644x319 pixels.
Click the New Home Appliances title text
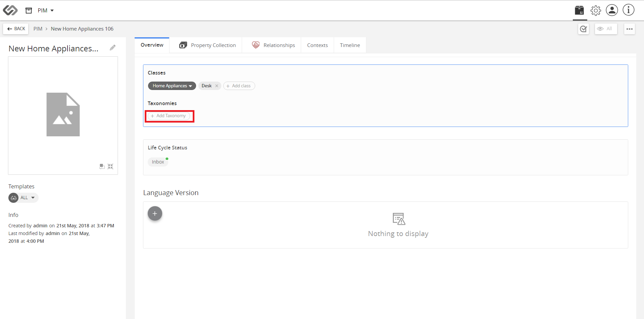[x=53, y=49]
